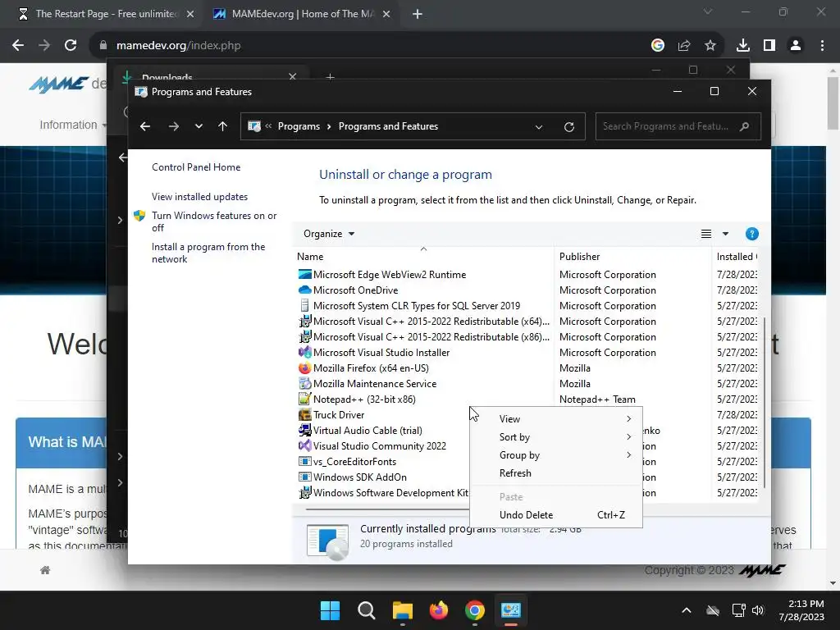Click the Chrome share page icon
The width and height of the screenshot is (840, 630).
(x=683, y=46)
